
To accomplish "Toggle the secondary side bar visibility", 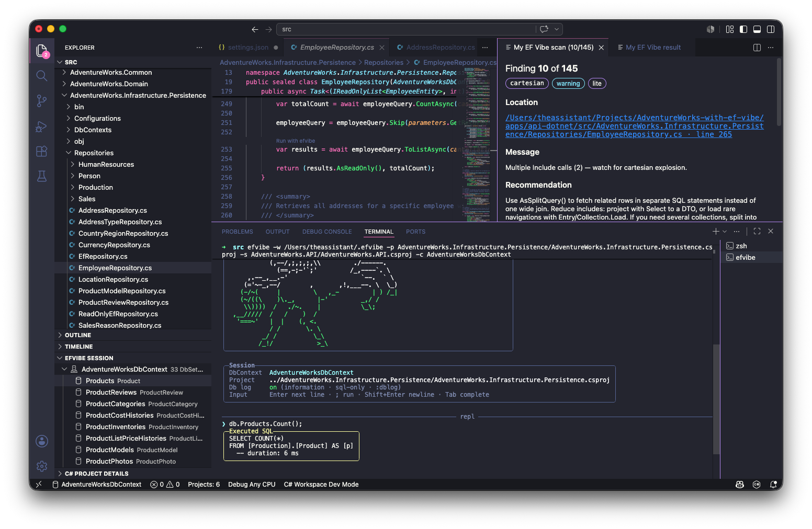I will pos(771,29).
